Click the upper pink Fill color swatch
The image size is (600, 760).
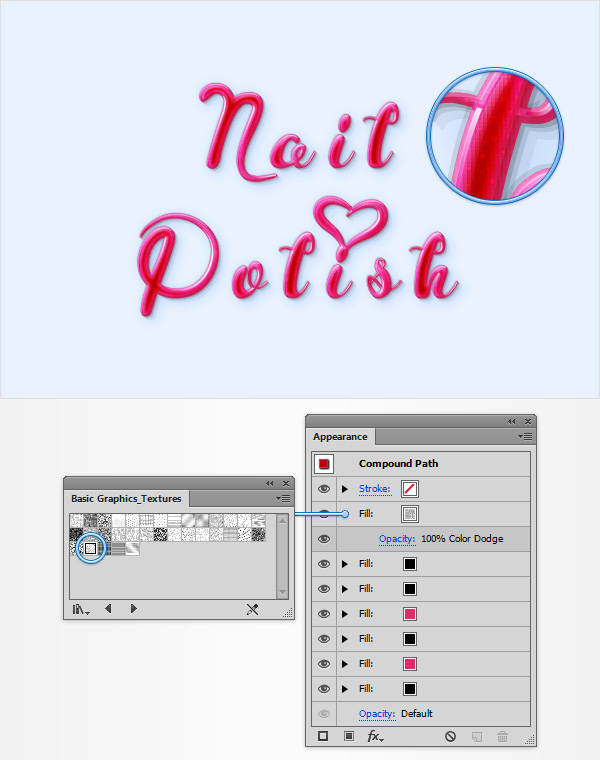[410, 614]
